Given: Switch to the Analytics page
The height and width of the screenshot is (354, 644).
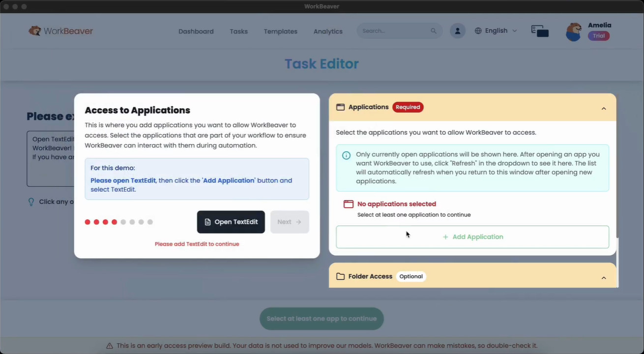Looking at the screenshot, I should click(x=328, y=31).
